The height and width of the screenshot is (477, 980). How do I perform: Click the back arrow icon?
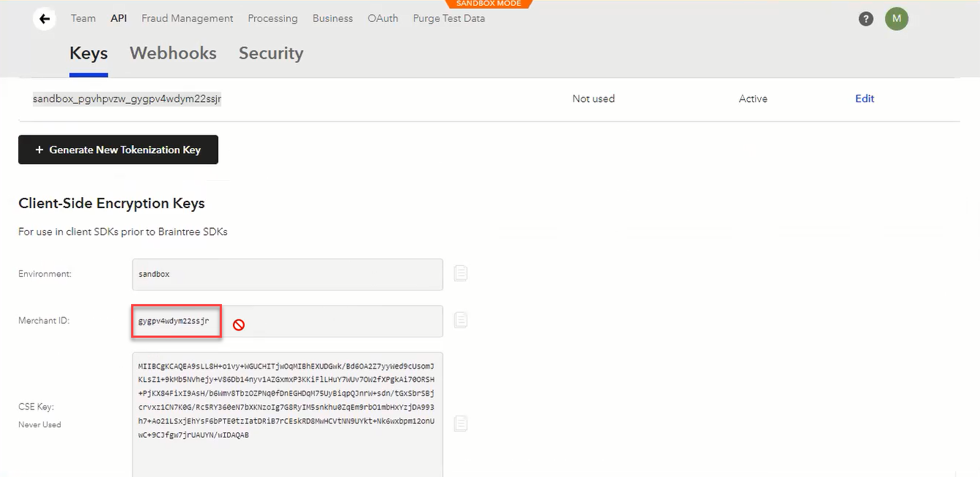tap(45, 19)
